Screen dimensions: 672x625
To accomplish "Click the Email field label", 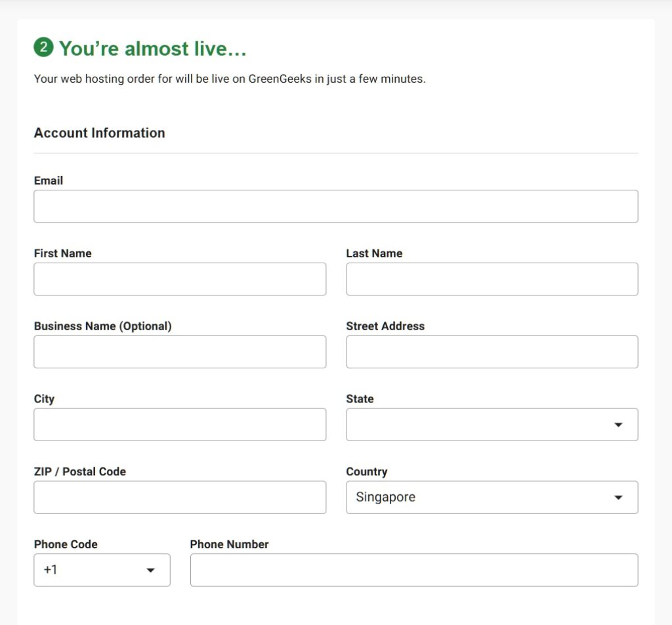I will pyautogui.click(x=49, y=181).
